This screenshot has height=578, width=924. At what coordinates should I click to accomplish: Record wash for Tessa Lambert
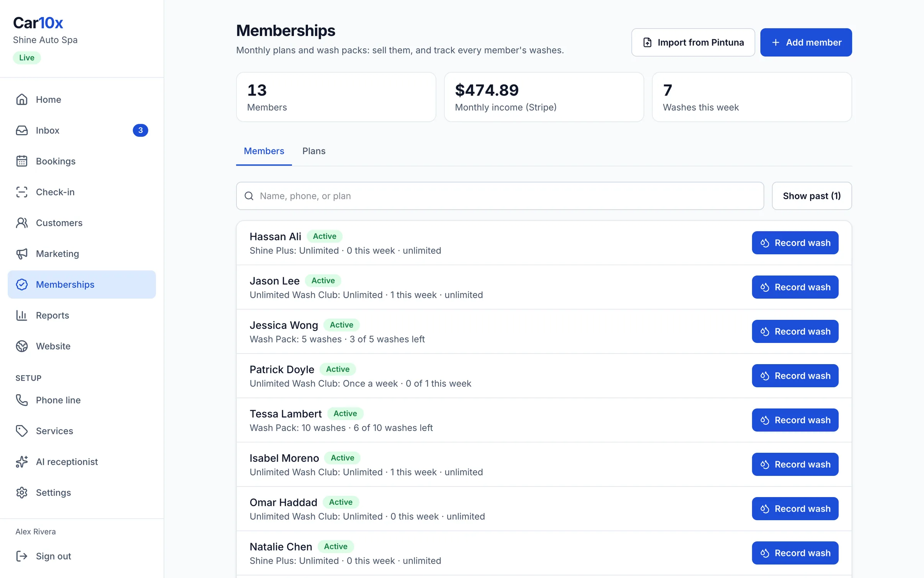coord(795,420)
